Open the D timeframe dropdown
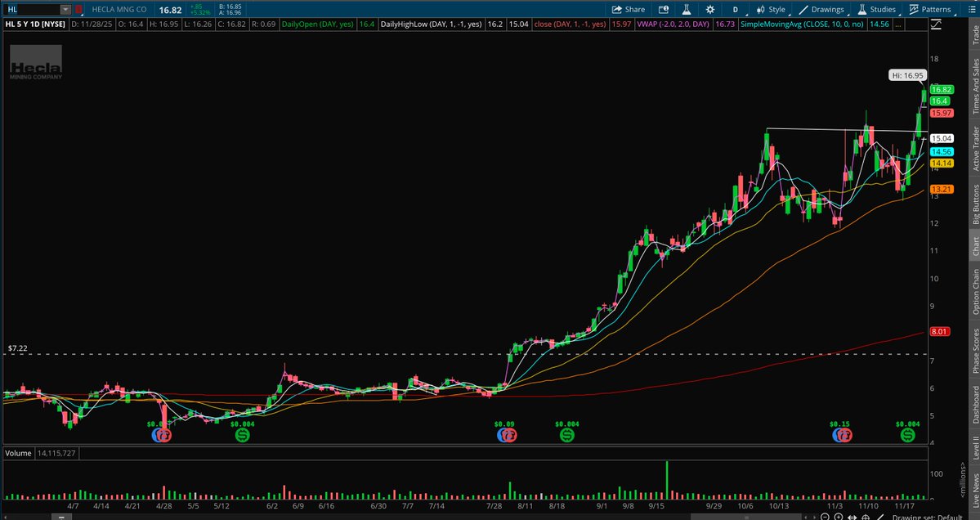The width and height of the screenshot is (980, 520). coord(736,9)
